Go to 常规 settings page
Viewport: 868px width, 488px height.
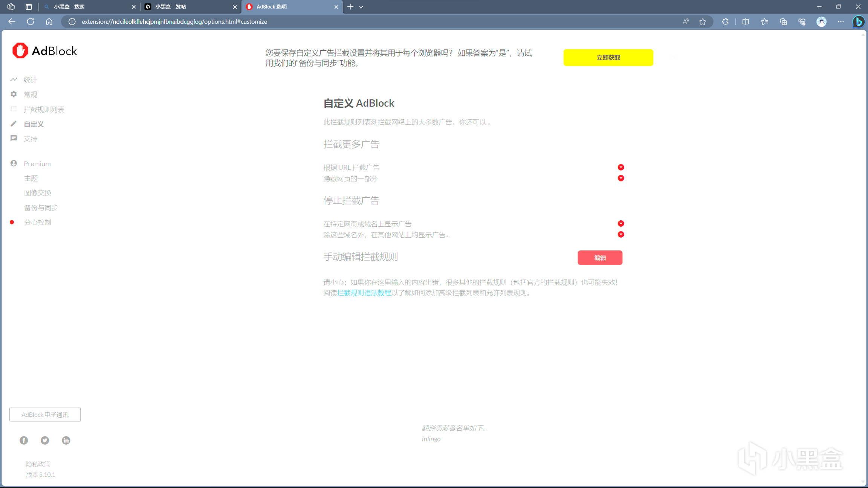click(x=30, y=95)
